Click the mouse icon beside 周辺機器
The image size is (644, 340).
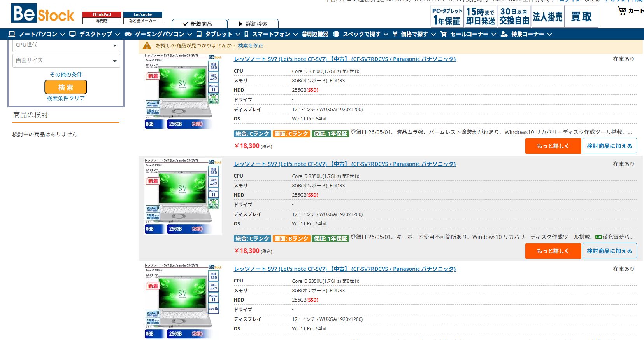coord(304,34)
